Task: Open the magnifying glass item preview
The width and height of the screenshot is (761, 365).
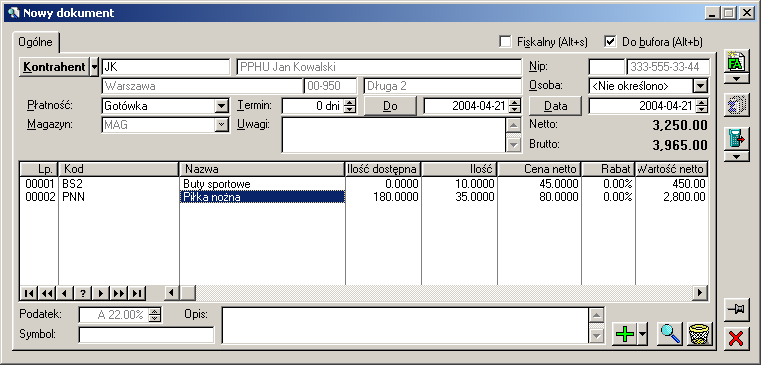Action: 670,334
